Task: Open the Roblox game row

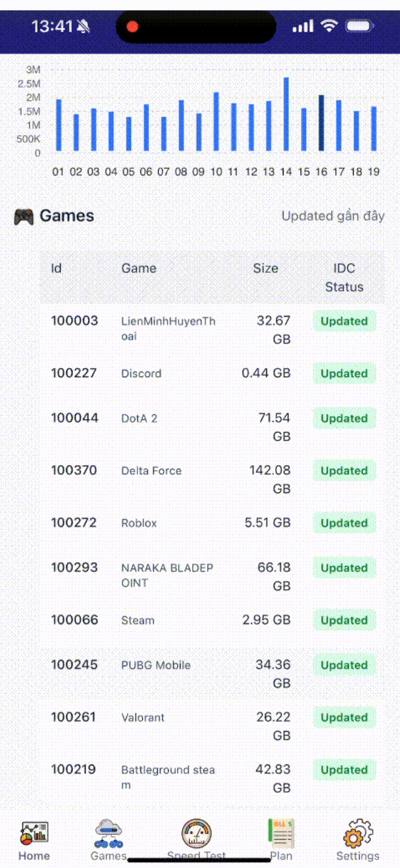Action: point(139,523)
